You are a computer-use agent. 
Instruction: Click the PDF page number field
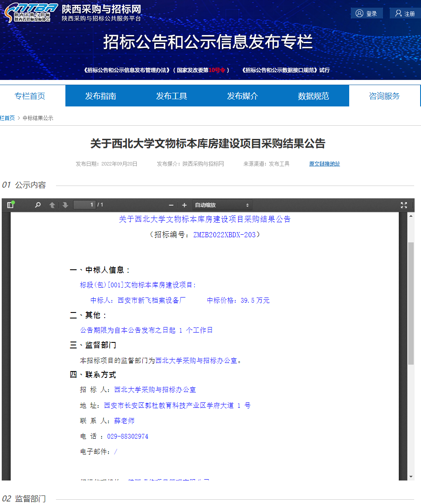[x=85, y=205]
